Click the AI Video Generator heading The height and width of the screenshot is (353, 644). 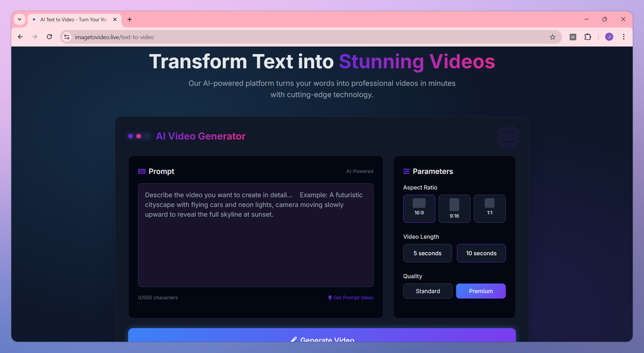(x=201, y=136)
